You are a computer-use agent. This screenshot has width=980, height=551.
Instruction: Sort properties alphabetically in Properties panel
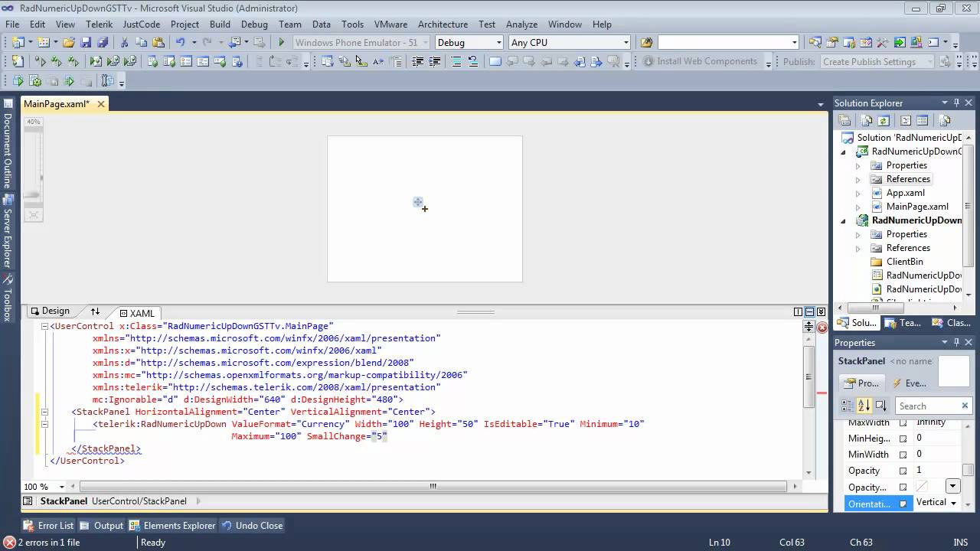click(x=864, y=406)
